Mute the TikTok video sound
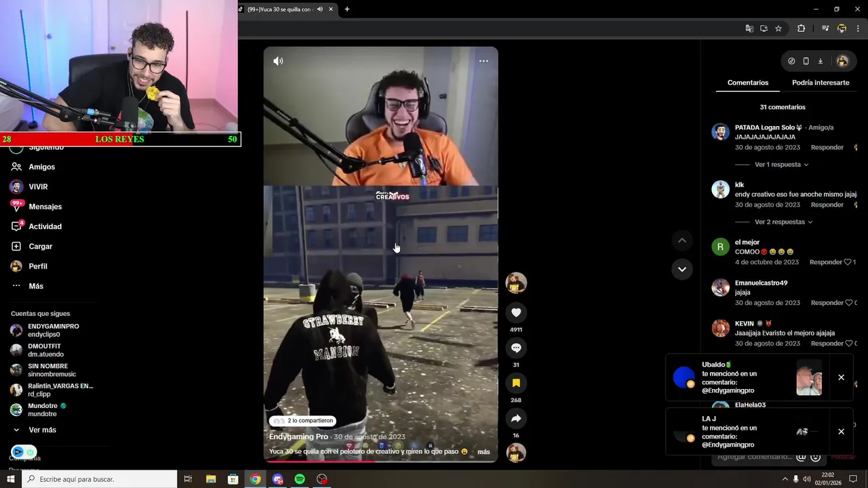The image size is (868, 488). point(278,61)
